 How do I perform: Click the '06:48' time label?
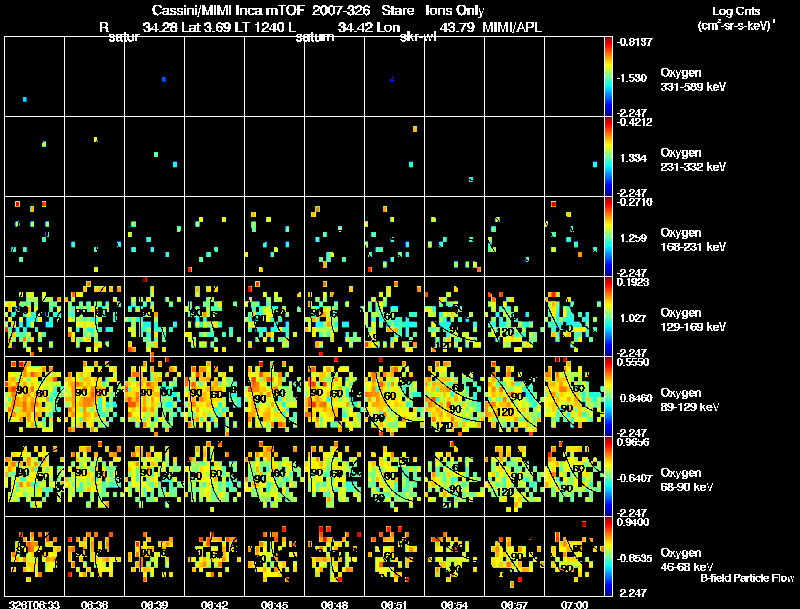click(x=334, y=604)
